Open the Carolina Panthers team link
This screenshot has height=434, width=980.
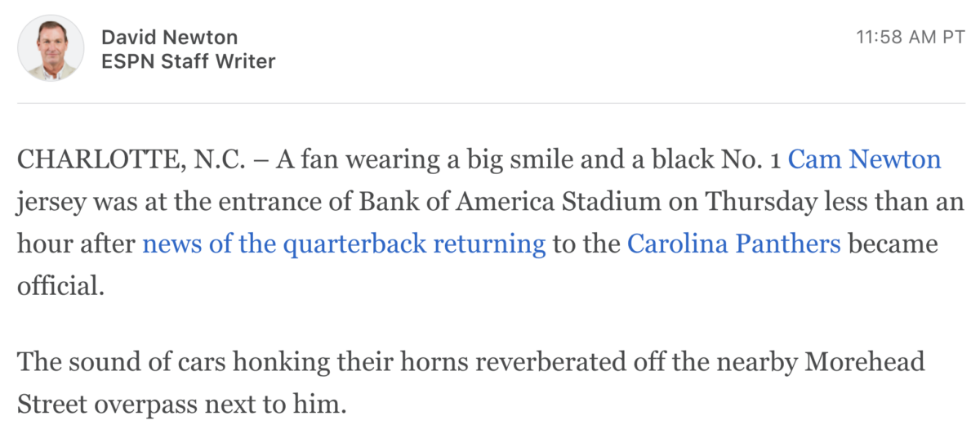click(x=733, y=244)
